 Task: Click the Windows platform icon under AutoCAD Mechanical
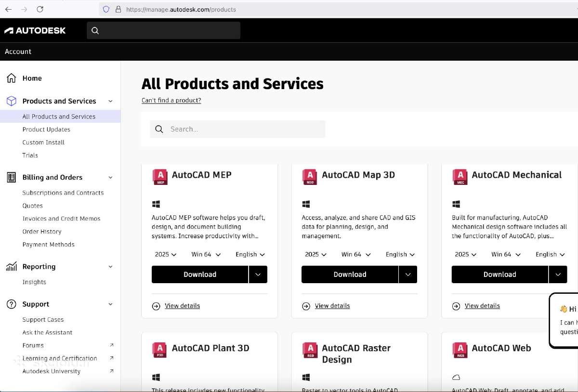tap(456, 204)
